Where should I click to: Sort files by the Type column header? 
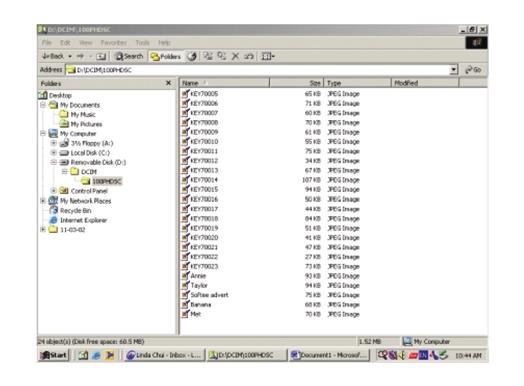(x=357, y=83)
